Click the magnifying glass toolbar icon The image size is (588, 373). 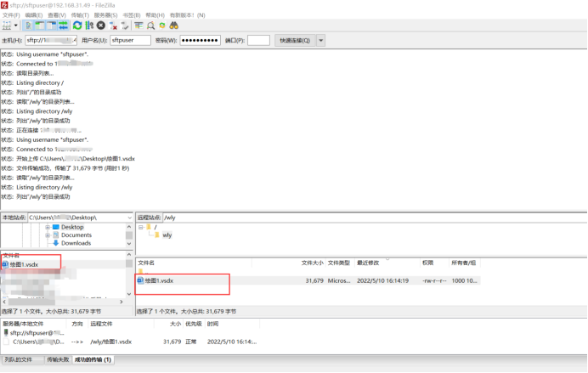pos(150,25)
